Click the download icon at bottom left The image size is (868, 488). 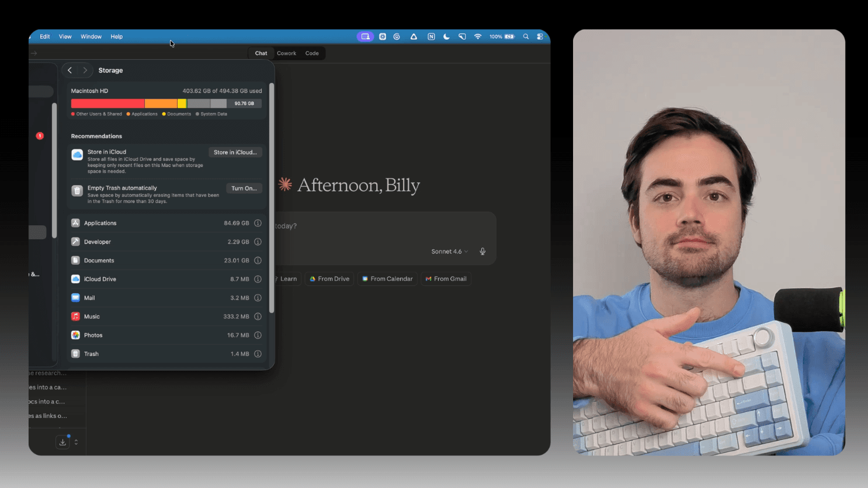pyautogui.click(x=63, y=442)
